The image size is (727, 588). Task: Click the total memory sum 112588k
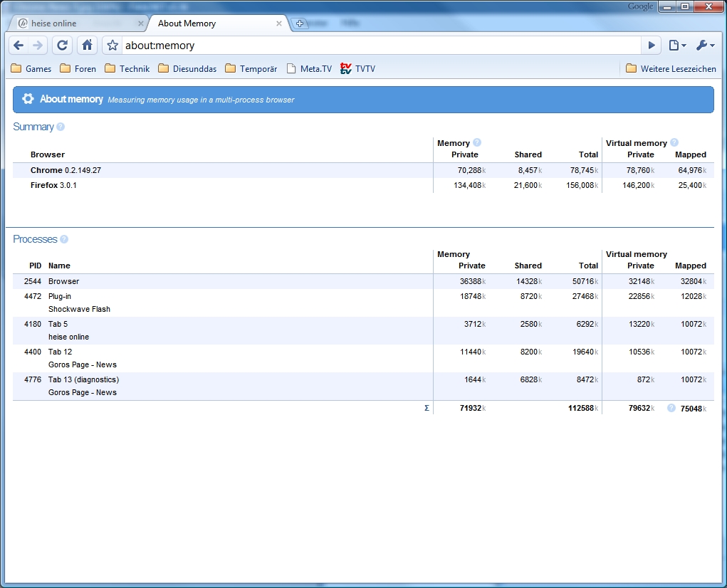click(583, 408)
